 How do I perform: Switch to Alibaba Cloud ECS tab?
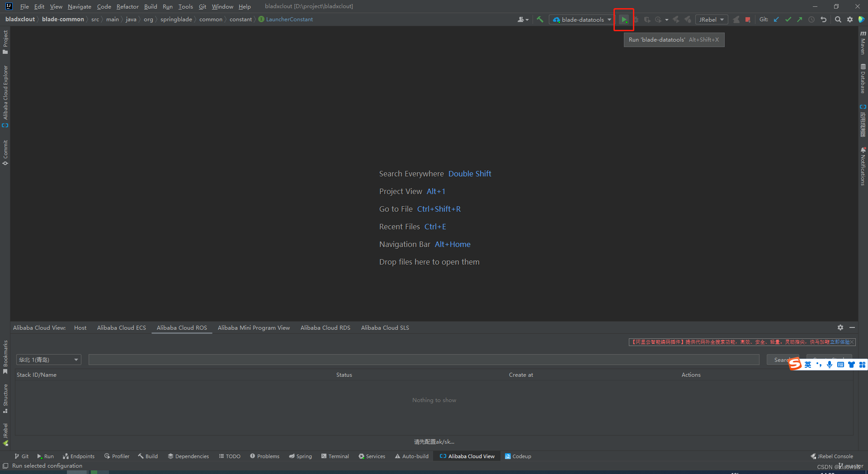[122, 327]
